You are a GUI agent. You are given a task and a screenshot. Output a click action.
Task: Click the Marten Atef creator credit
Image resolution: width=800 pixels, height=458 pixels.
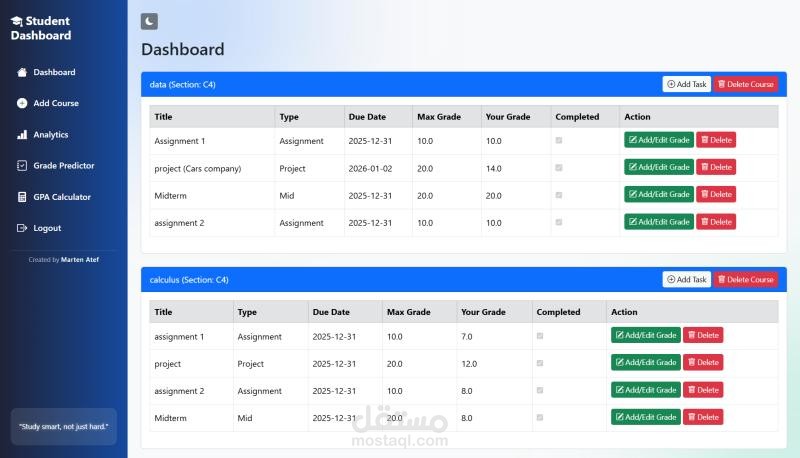point(80,260)
